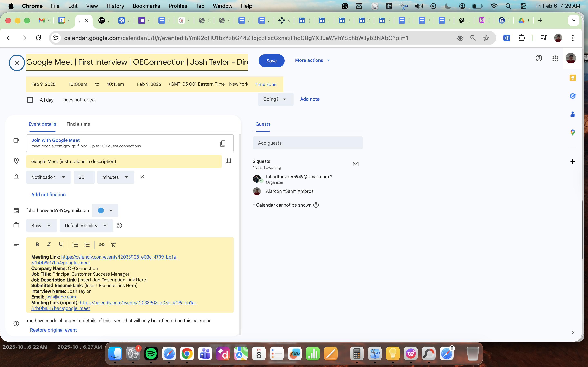Remove formatting with the clear-format icon
Image resolution: width=588 pixels, height=367 pixels.
coord(113,245)
